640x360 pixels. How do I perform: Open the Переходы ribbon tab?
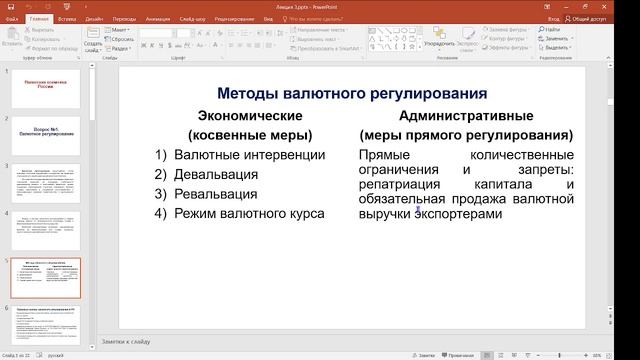click(124, 19)
